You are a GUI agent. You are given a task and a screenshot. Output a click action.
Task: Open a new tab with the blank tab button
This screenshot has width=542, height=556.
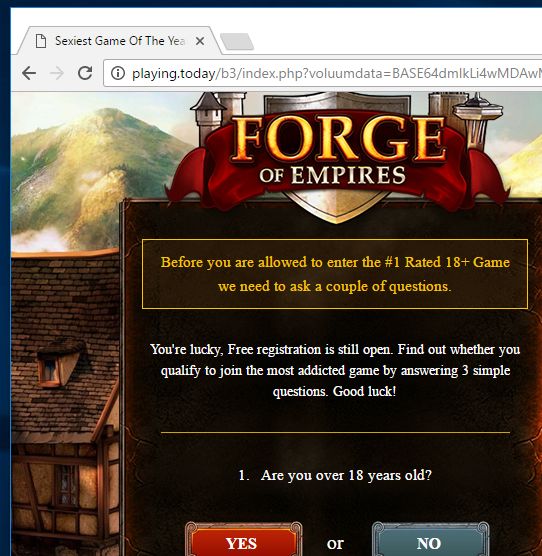tap(237, 41)
